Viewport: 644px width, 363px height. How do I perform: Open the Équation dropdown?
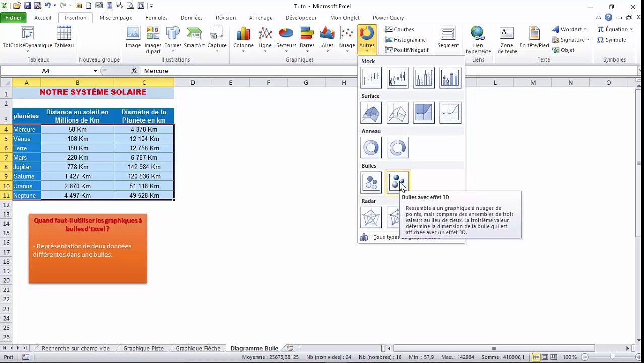coord(615,29)
